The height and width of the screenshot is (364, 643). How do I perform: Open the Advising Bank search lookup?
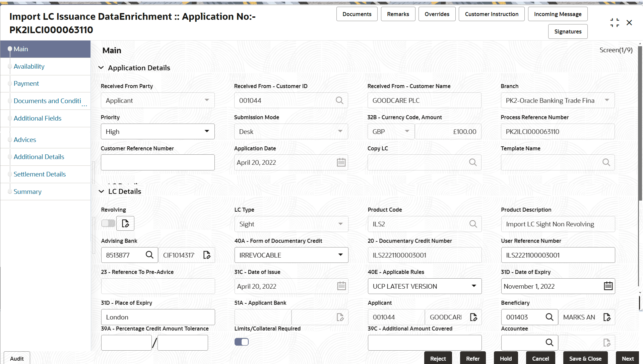pos(149,255)
